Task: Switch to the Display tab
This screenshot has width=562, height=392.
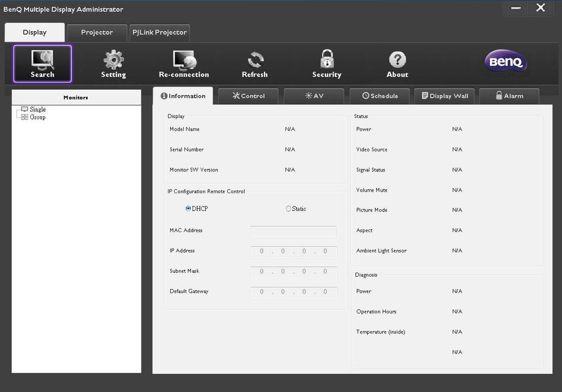Action: click(35, 32)
